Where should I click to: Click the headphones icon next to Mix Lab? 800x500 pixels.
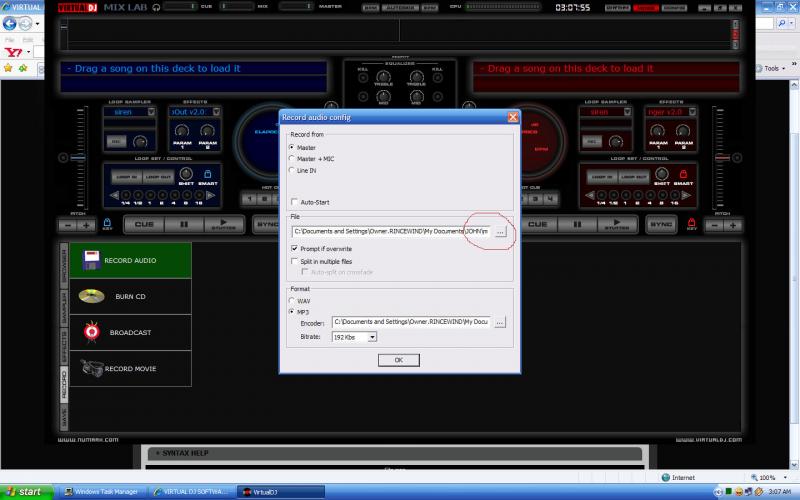click(x=156, y=7)
